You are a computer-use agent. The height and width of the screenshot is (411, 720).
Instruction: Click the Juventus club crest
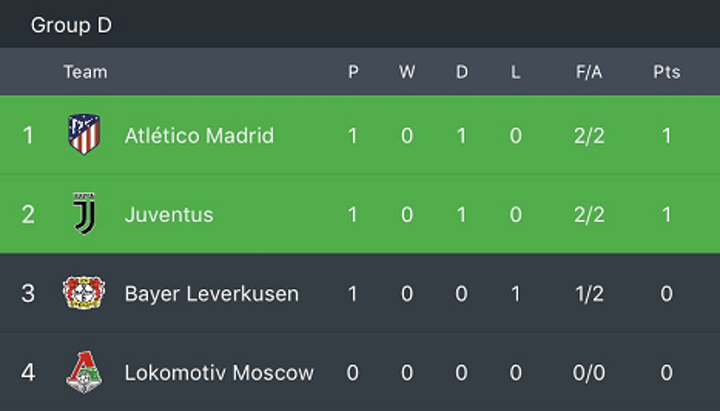pyautogui.click(x=84, y=214)
